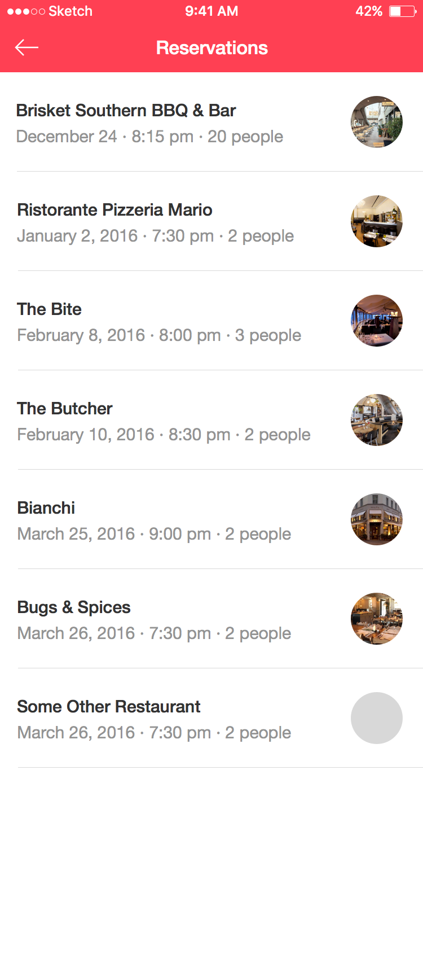Select the Bianchi reservation title

[x=46, y=508]
